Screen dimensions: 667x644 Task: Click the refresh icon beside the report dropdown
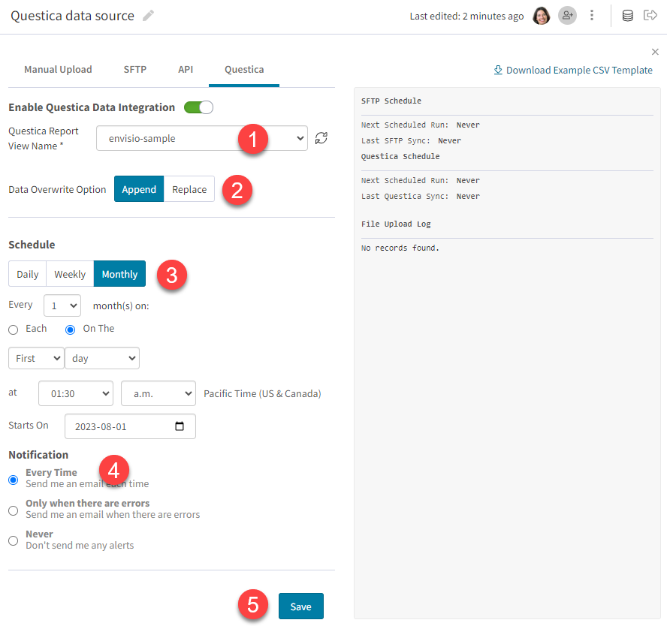point(321,138)
